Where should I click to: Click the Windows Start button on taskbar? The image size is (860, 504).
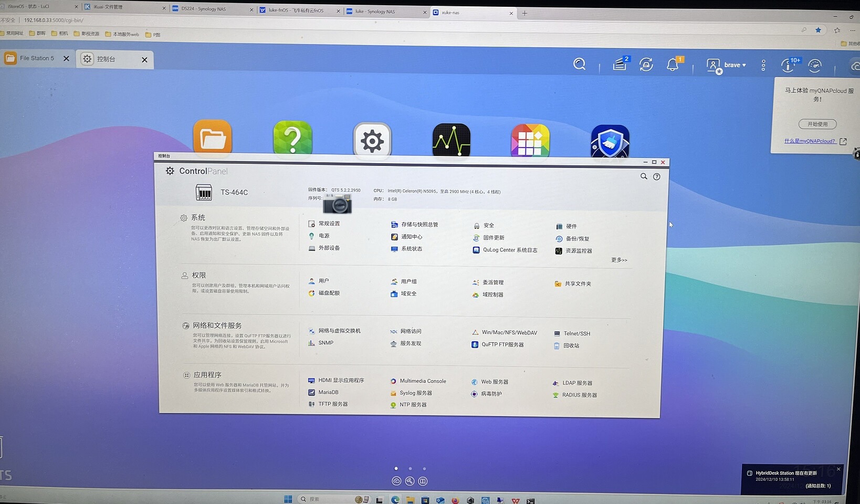(x=288, y=499)
